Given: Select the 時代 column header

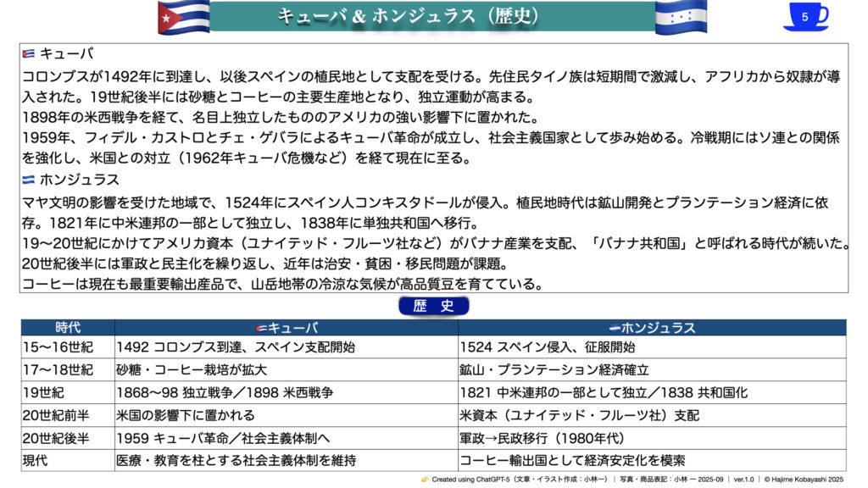Looking at the screenshot, I should (x=68, y=328).
